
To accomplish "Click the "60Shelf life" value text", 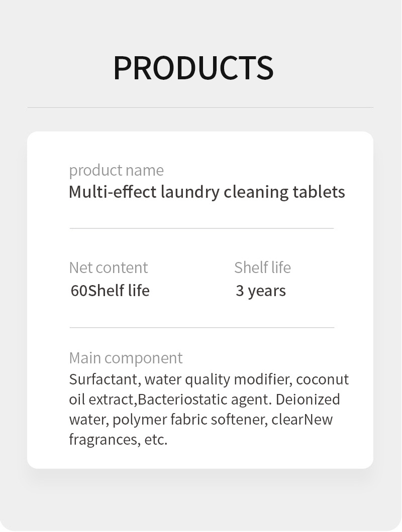I will [x=110, y=291].
